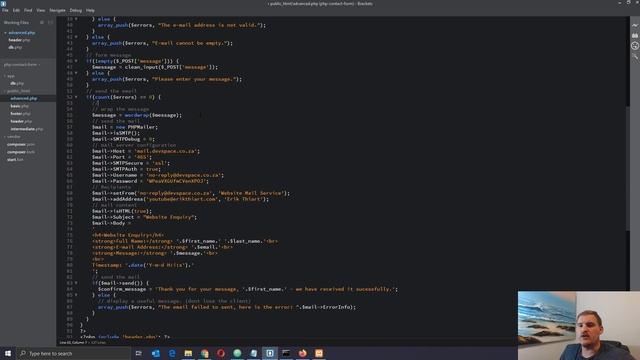The height and width of the screenshot is (360, 640).
Task: Open Google Chrome from the taskbar
Action: click(x=204, y=353)
